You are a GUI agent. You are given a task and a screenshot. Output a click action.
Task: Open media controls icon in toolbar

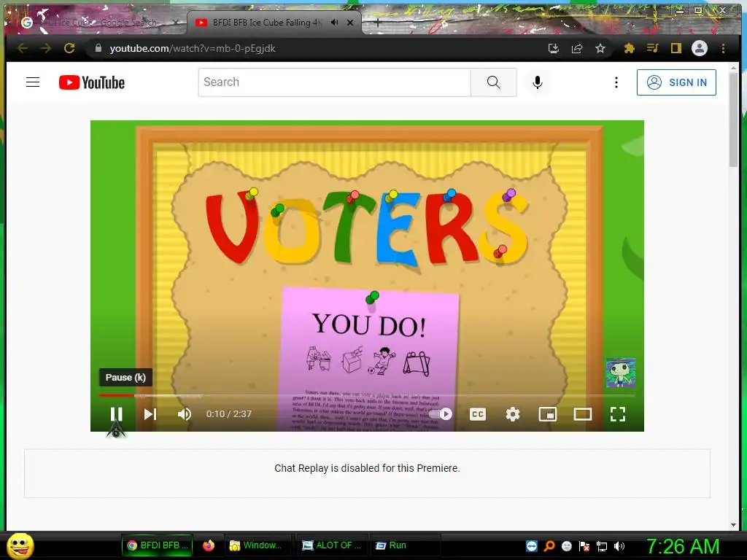click(x=652, y=48)
